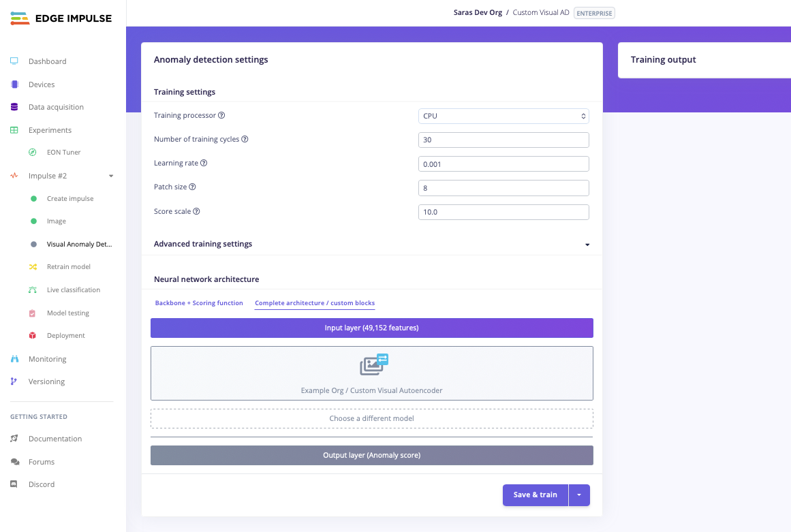The image size is (791, 532).
Task: Click green status dot beside Image
Action: (x=34, y=221)
